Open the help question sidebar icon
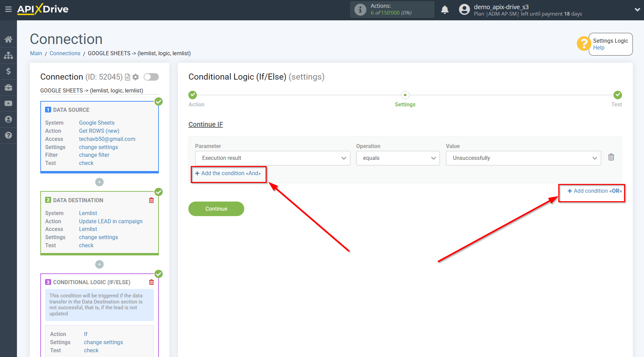Viewport: 644px width, 357px height. (8, 135)
